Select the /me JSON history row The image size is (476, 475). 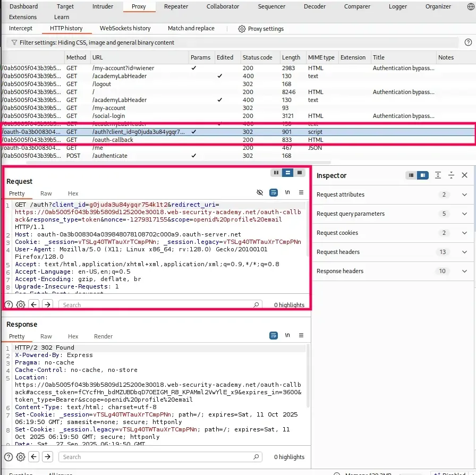coord(238,148)
